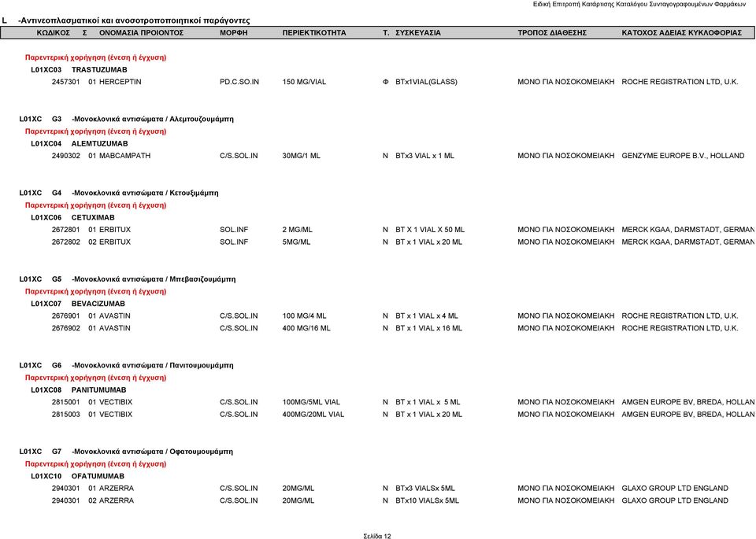Click the 100MG/5ML VIAL content value
This screenshot has width=756, height=539.
[312, 402]
